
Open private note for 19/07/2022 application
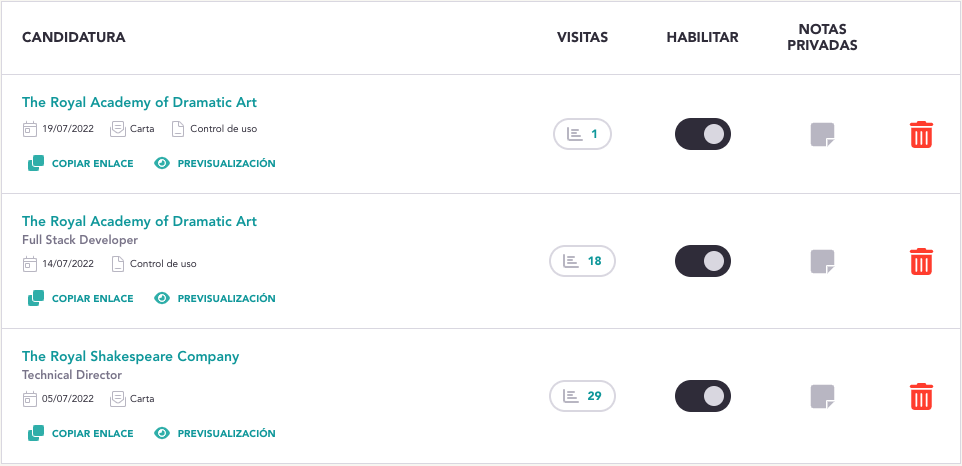coord(822,135)
